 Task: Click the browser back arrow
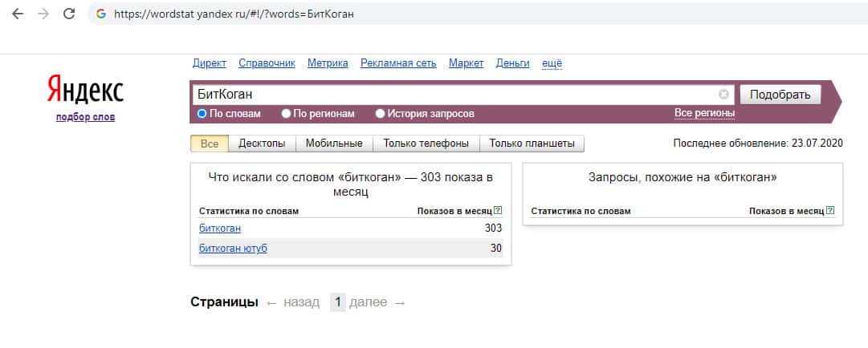[18, 14]
